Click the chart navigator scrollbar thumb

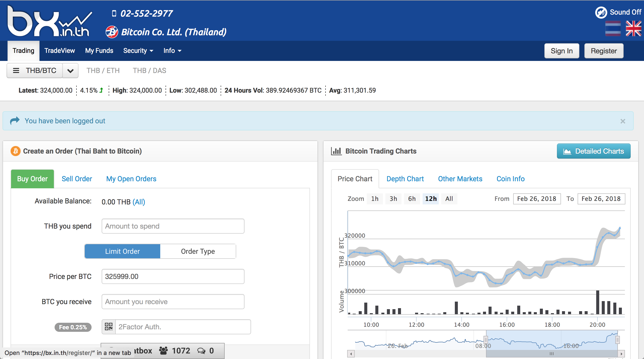click(552, 354)
